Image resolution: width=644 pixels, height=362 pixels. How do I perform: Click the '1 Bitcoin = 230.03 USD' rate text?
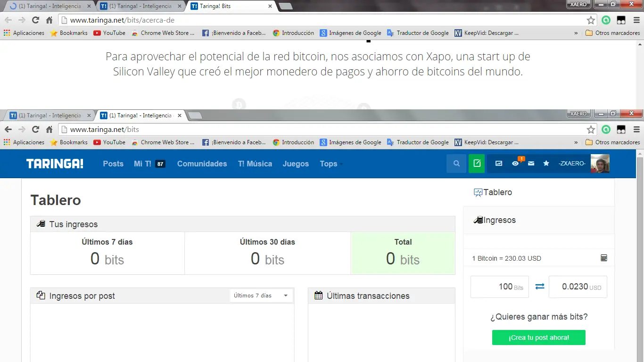507,258
